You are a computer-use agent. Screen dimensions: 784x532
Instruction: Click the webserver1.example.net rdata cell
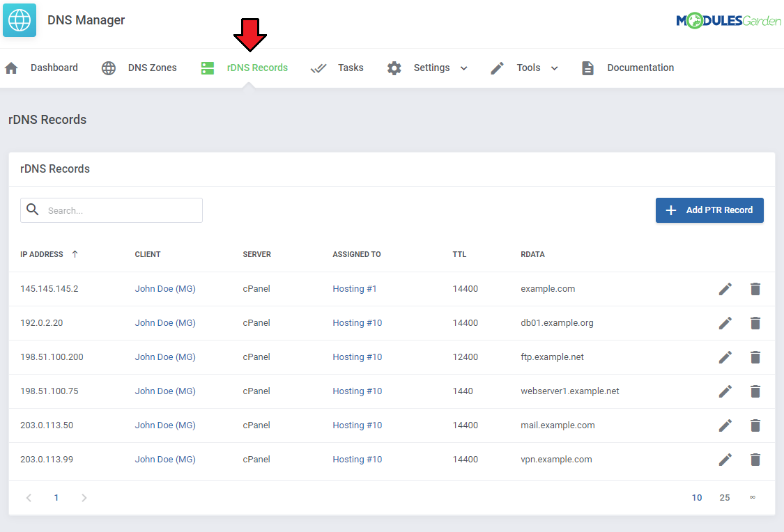pyautogui.click(x=570, y=391)
